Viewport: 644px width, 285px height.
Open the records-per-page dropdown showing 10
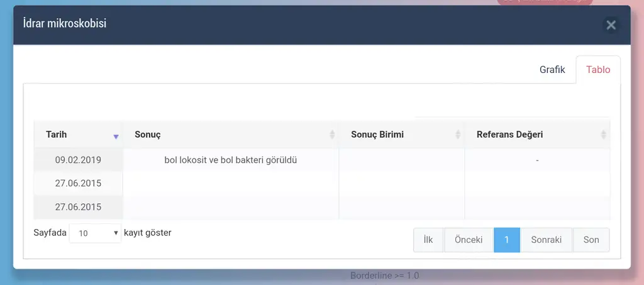(95, 233)
